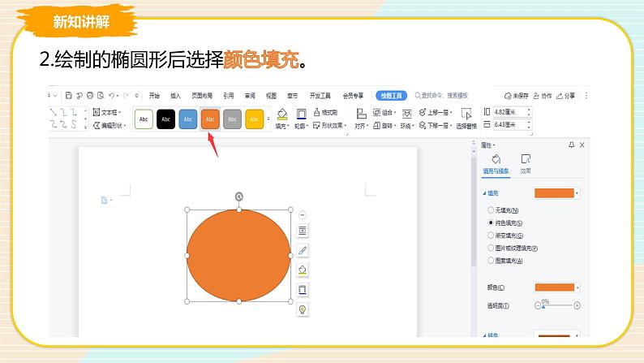Screen dimensions: 644x363
Task: Click the rotation handle above the ellipse
Action: pyautogui.click(x=239, y=197)
